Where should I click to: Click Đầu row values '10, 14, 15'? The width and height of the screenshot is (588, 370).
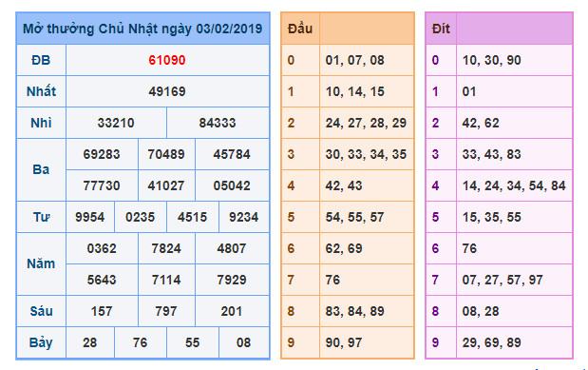pos(354,91)
